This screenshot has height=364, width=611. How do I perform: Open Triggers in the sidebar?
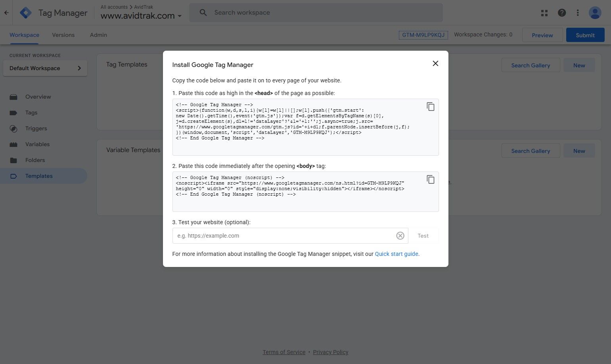click(44, 128)
